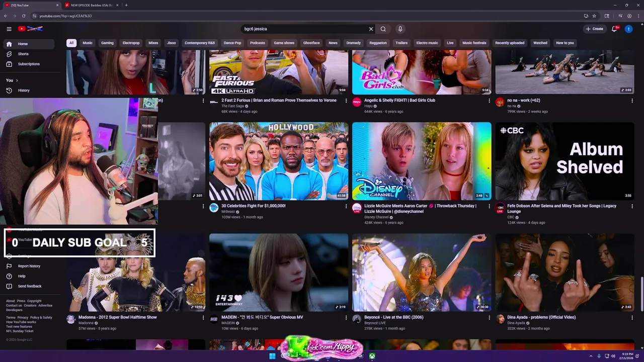Open options for Beyoncé Live at the BBC

[489, 318]
